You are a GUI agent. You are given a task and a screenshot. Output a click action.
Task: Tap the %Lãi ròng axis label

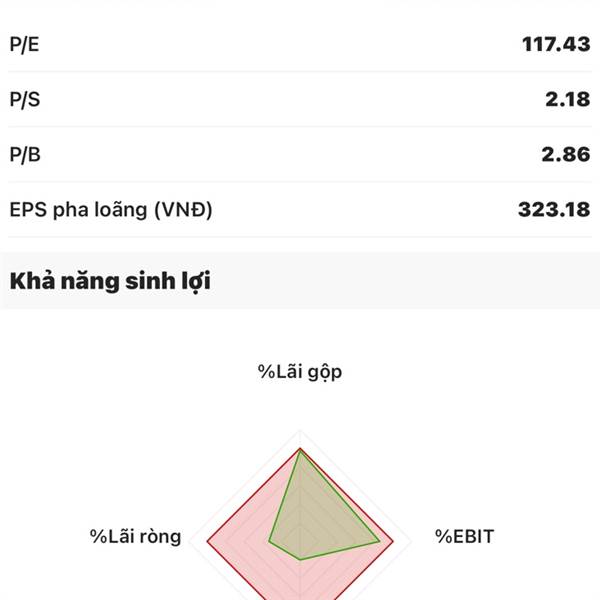[x=136, y=537]
